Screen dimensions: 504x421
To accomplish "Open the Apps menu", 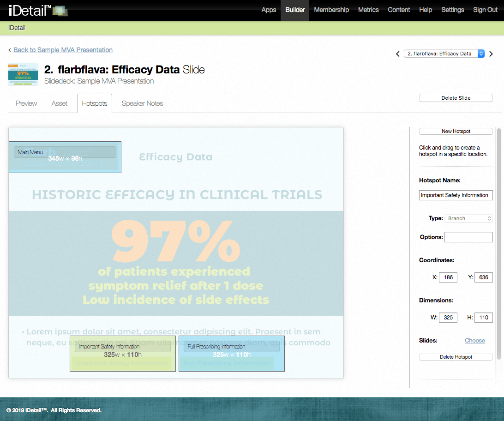I will (x=269, y=10).
